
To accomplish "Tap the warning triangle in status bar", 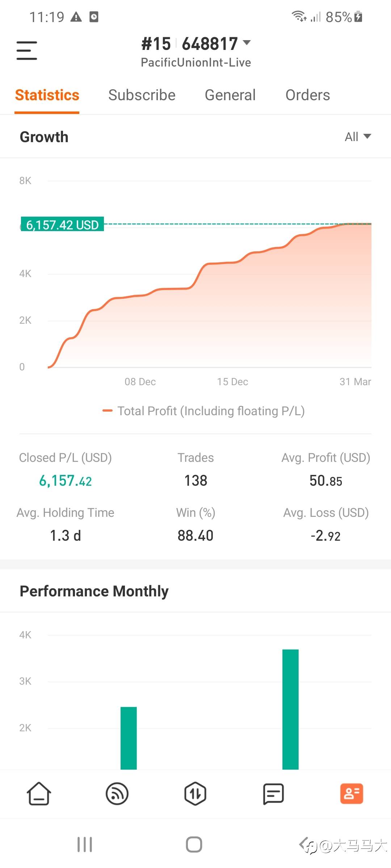I will 76,17.
